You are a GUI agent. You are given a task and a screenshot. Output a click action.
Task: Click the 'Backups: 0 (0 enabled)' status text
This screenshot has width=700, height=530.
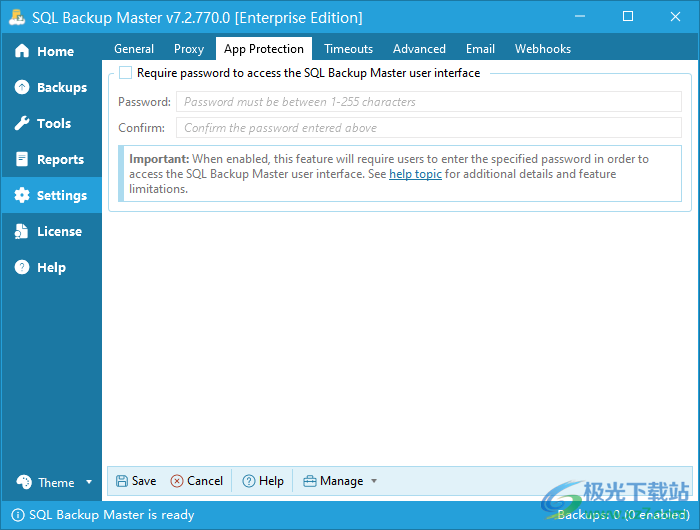(x=623, y=515)
